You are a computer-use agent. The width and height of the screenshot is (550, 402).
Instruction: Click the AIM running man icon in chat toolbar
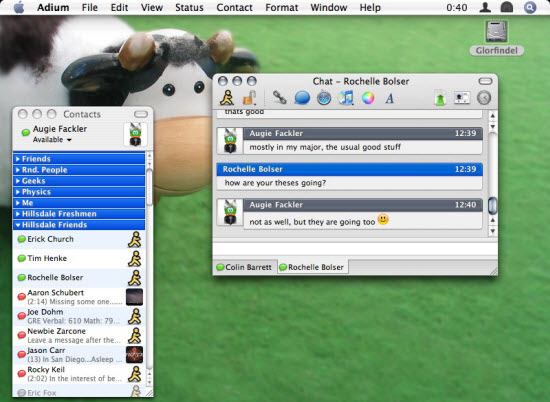pos(227,98)
